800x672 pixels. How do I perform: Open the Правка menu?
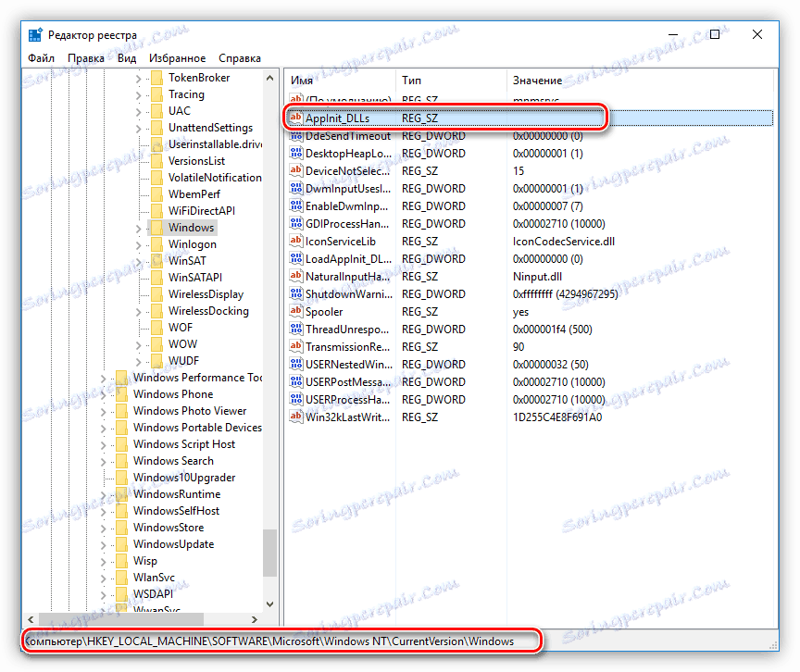[86, 58]
